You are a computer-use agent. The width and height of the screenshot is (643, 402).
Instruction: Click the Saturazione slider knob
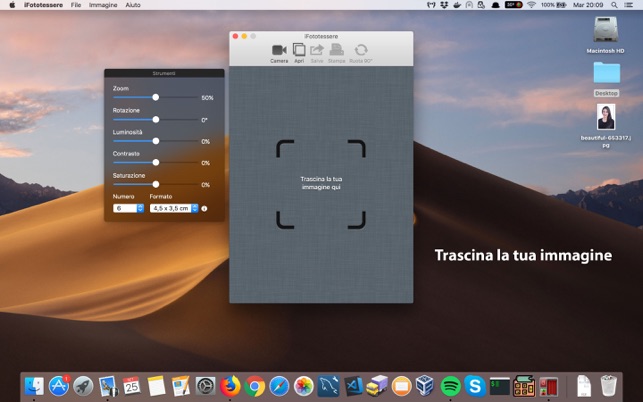coord(156,185)
